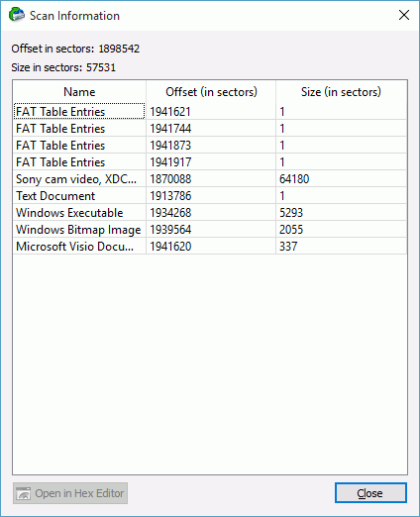Select the Windows Bitmap Image row

210,230
